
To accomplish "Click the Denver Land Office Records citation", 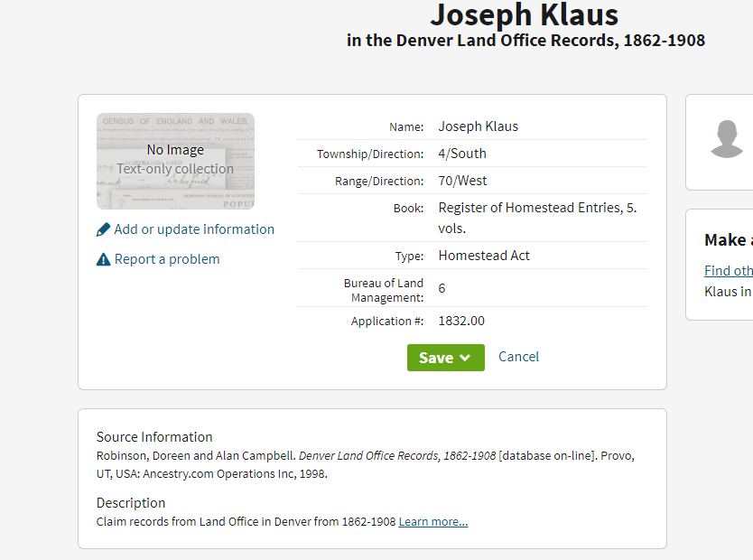I will point(397,456).
